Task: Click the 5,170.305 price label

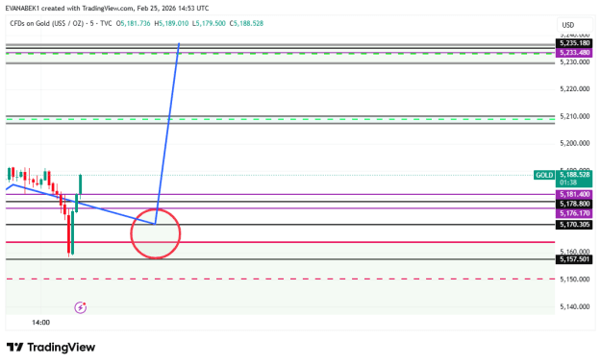Action: coord(574,225)
